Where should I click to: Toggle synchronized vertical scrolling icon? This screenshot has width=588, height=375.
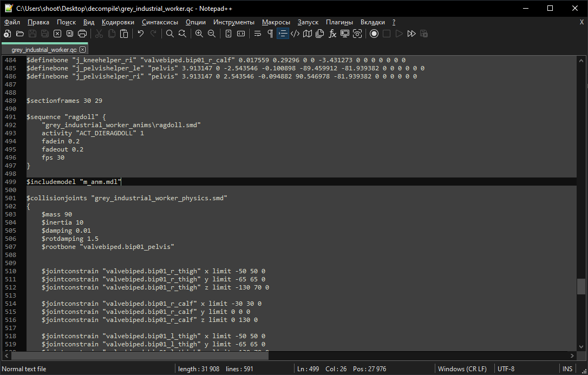[x=228, y=34]
